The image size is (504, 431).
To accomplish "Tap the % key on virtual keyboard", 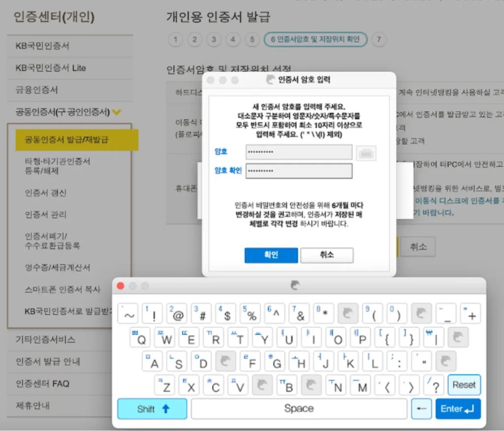I will (x=250, y=313).
